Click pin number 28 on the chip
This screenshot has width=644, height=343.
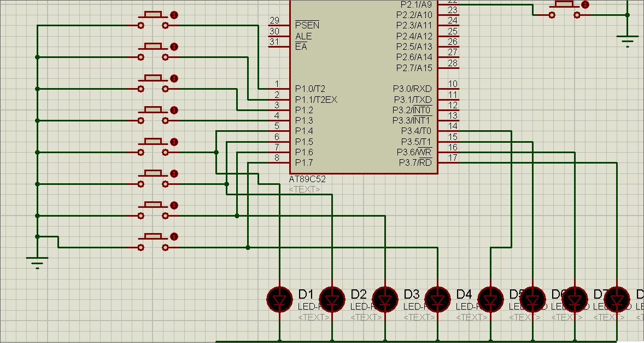(x=453, y=63)
